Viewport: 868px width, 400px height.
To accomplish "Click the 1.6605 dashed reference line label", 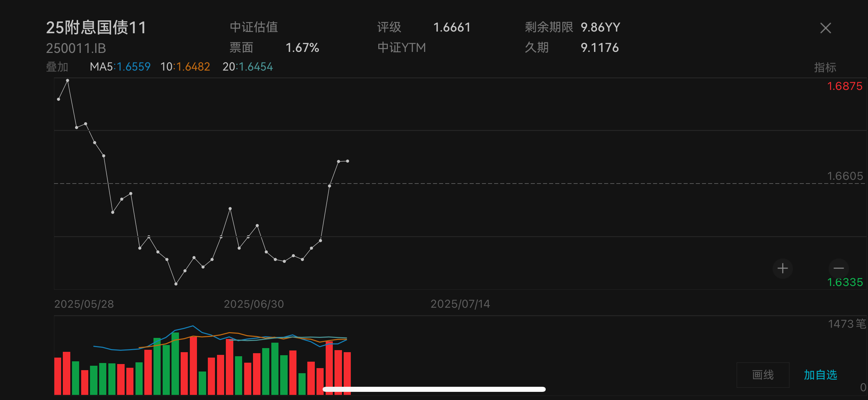I will click(x=845, y=176).
